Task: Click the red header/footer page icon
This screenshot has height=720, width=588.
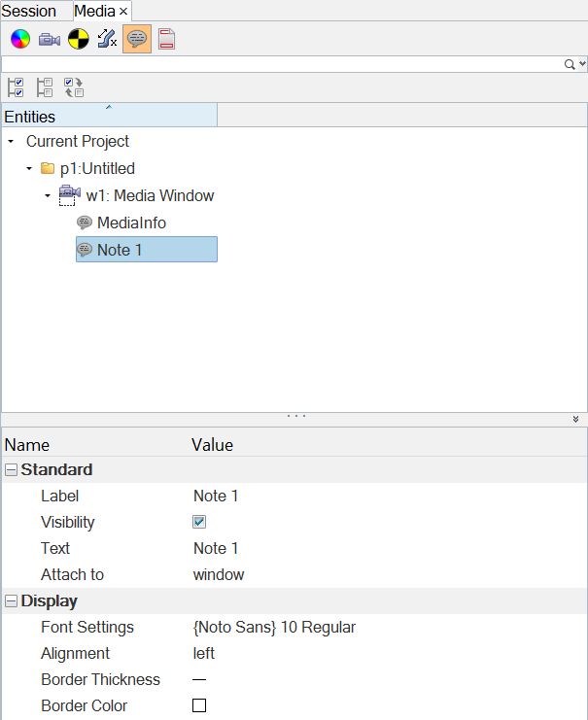Action: (166, 40)
